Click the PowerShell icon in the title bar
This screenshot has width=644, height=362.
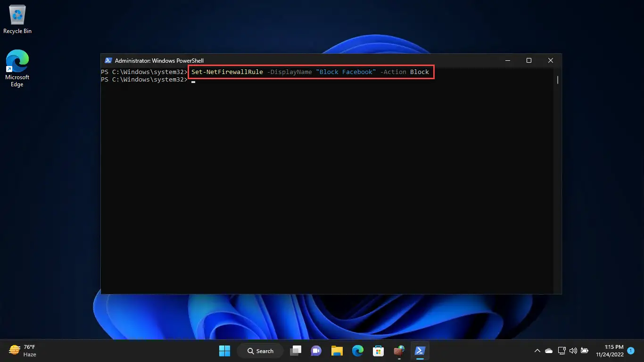pyautogui.click(x=108, y=60)
